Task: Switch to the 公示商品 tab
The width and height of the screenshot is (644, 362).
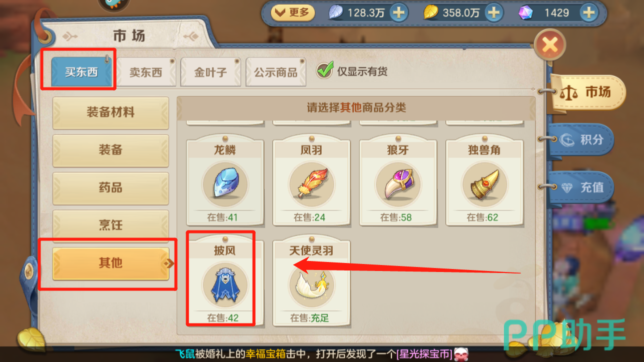Action: pyautogui.click(x=275, y=72)
